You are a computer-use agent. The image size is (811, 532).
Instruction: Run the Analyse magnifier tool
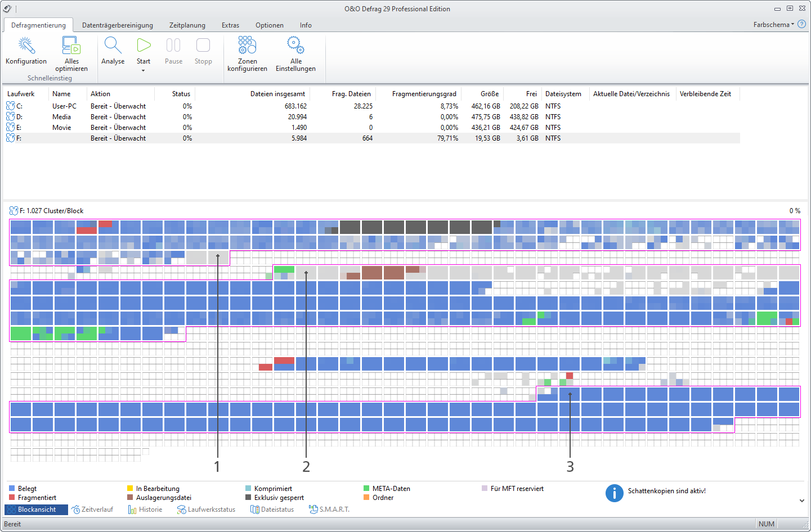tap(113, 46)
